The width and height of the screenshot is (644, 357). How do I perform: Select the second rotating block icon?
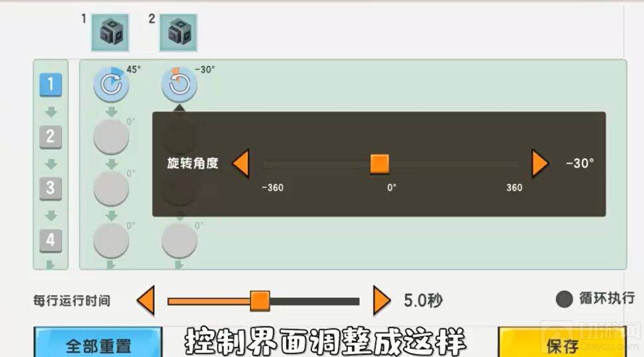coord(178,33)
